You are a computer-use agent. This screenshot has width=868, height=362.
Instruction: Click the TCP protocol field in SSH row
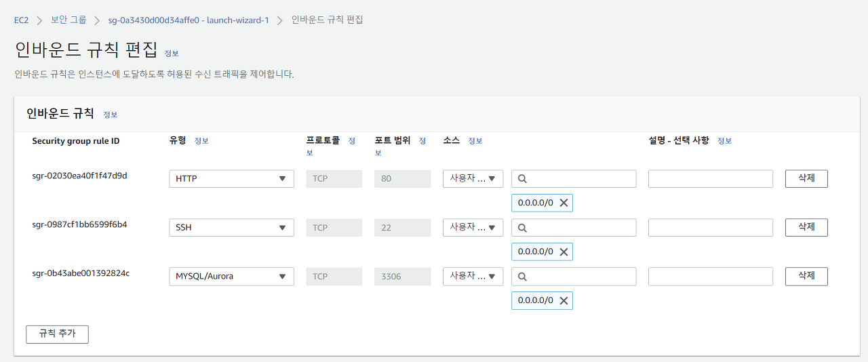coord(334,228)
